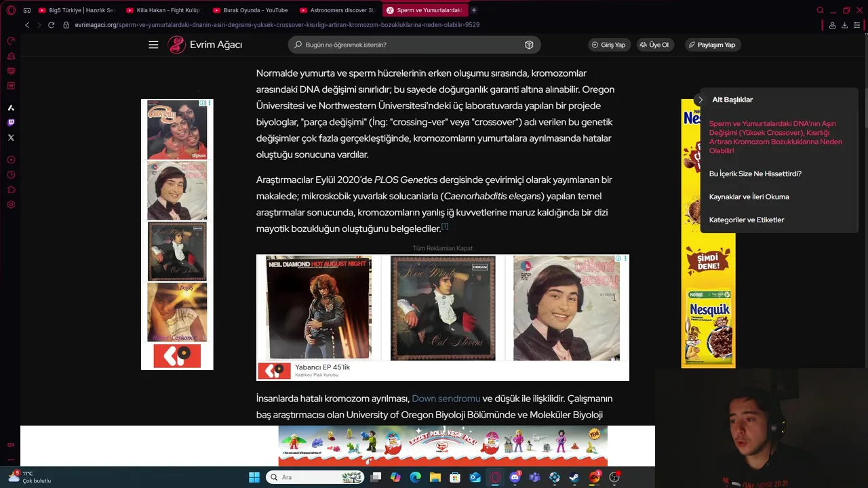Open Microsoft Store on the taskbar

(455, 477)
